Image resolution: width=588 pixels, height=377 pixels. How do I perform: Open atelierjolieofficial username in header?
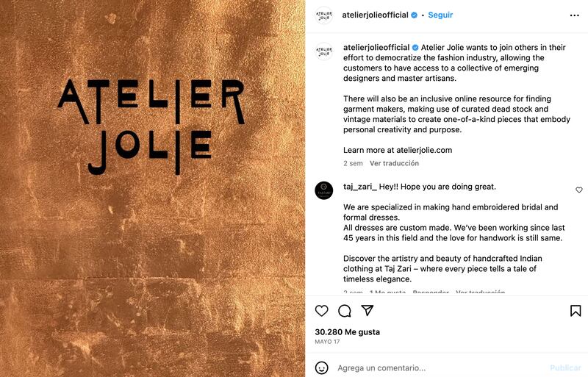375,15
